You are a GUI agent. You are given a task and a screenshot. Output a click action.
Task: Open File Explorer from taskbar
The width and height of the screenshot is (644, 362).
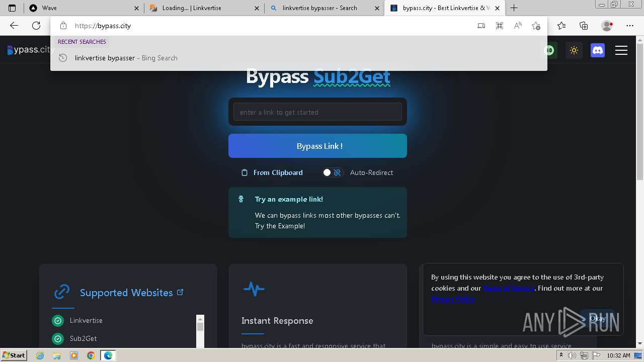(57, 355)
